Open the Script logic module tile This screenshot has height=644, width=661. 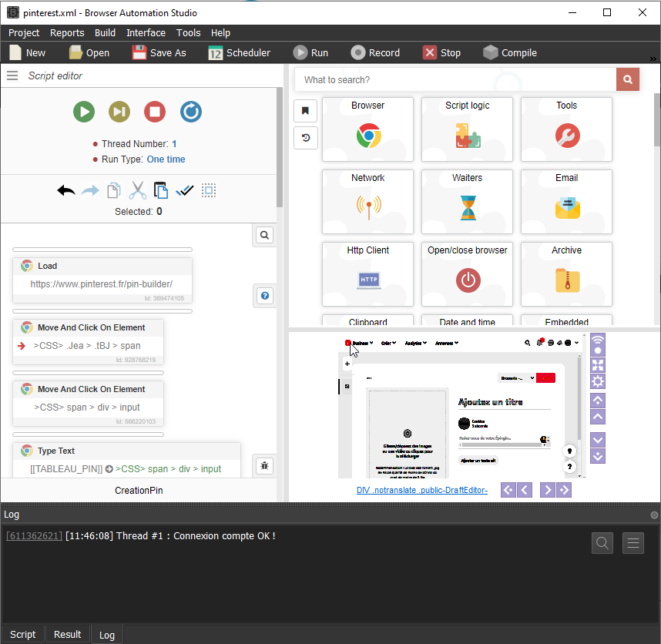point(467,129)
